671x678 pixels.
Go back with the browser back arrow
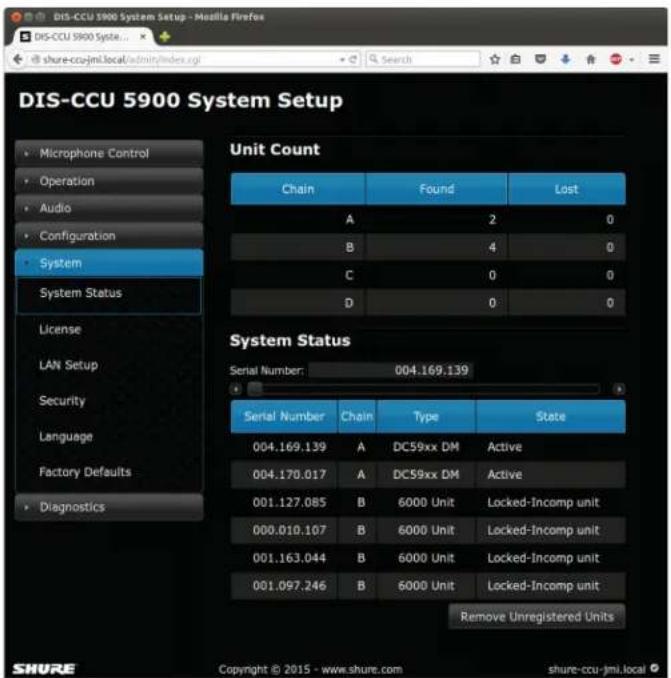pyautogui.click(x=18, y=59)
